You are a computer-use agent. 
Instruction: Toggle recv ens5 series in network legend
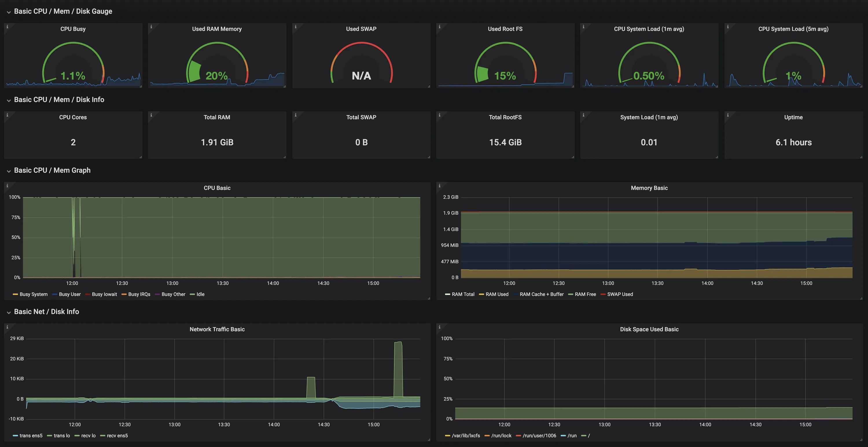[x=117, y=435]
